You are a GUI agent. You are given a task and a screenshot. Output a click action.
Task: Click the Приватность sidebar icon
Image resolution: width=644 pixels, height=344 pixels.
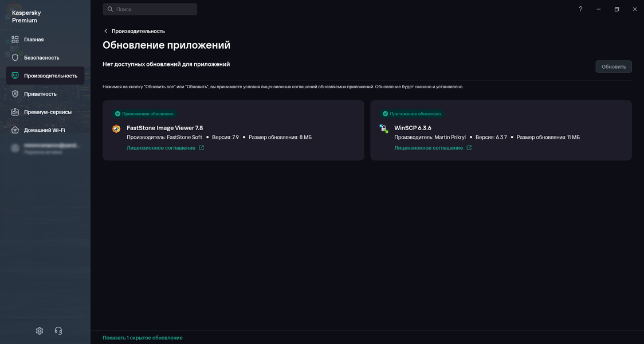[15, 93]
